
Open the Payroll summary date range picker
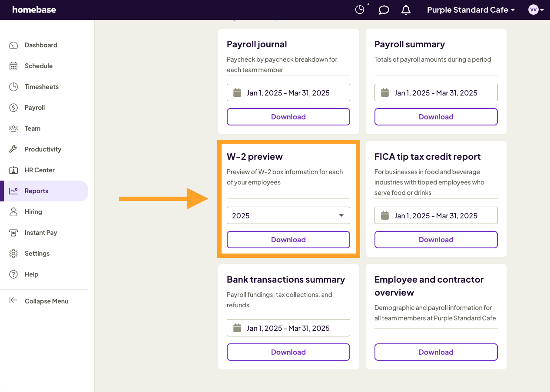(436, 92)
